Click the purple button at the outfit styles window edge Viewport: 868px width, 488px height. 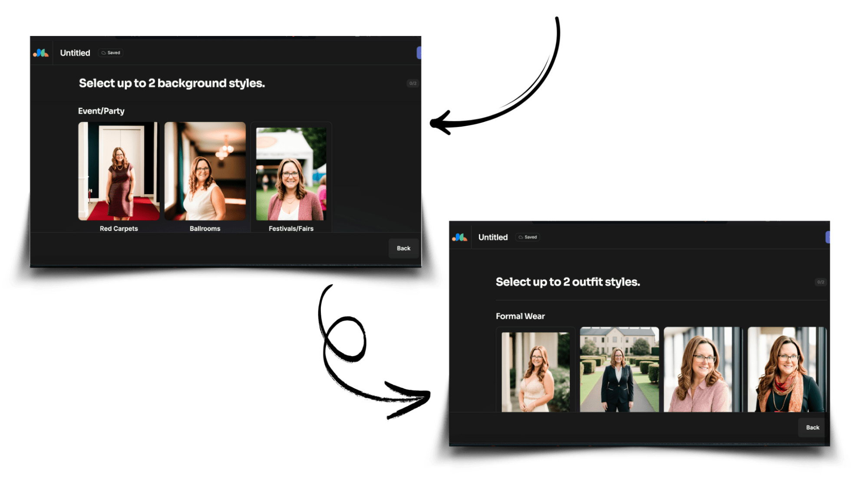click(828, 237)
